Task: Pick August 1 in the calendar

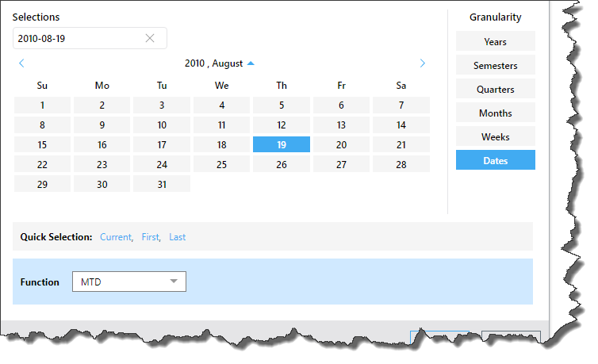Action: 42,105
